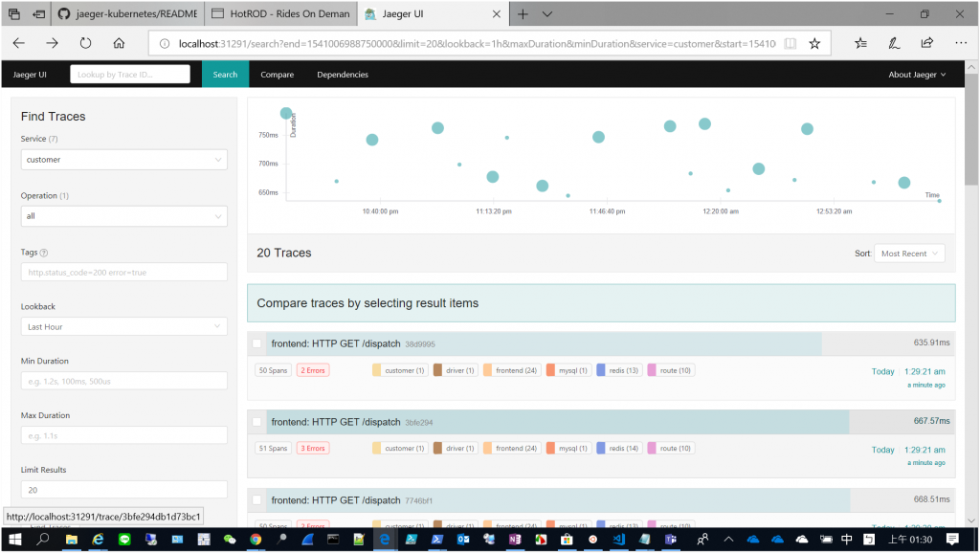Open the Action Center notification icon
The height and width of the screenshot is (553, 980).
coord(952,540)
